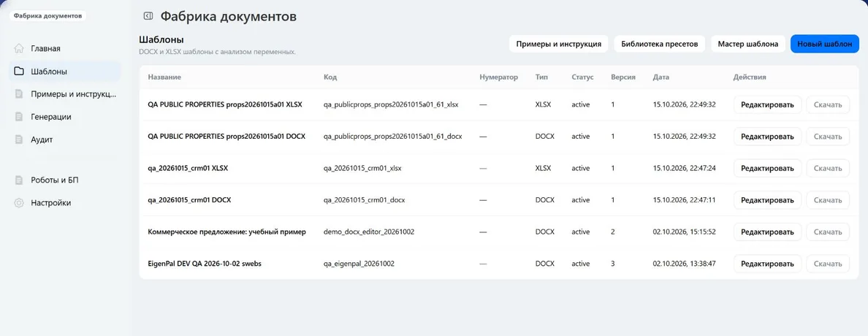
Task: Create a new template with Новый шаблон
Action: tap(825, 44)
